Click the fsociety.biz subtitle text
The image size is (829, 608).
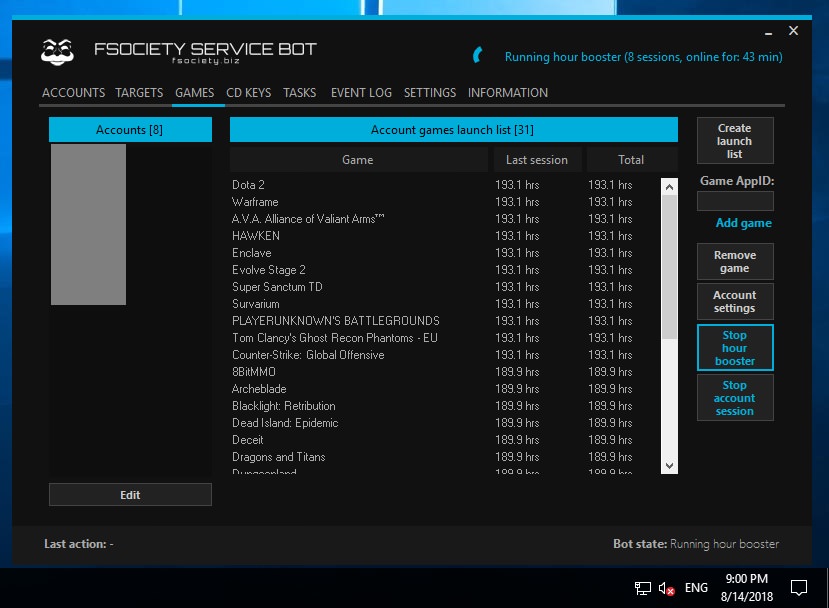(206, 61)
